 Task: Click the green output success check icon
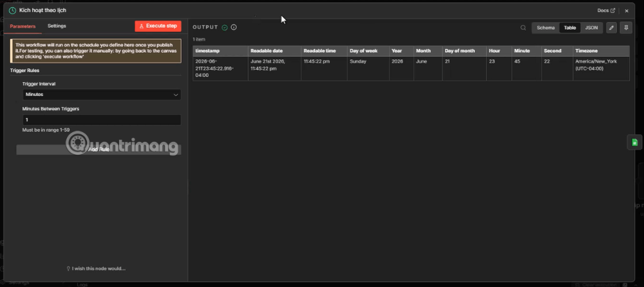[x=225, y=28]
